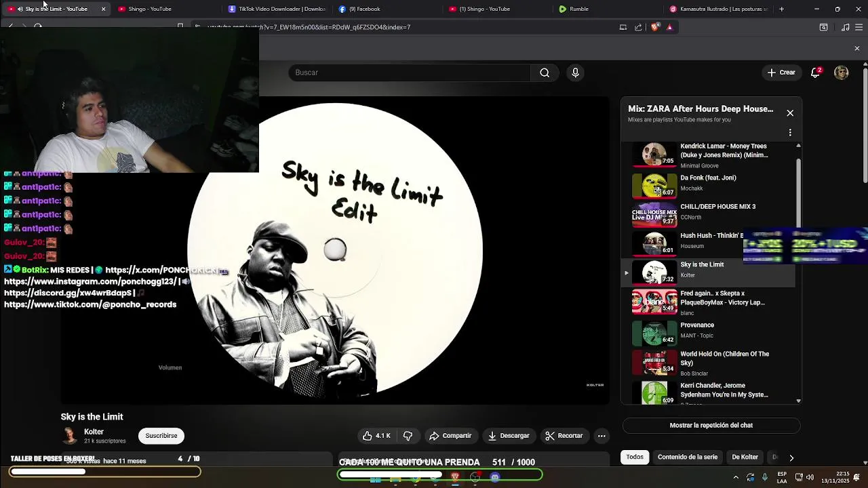The image size is (868, 488).
Task: Click the cast/picture-in-picture icon in address bar
Action: [623, 27]
